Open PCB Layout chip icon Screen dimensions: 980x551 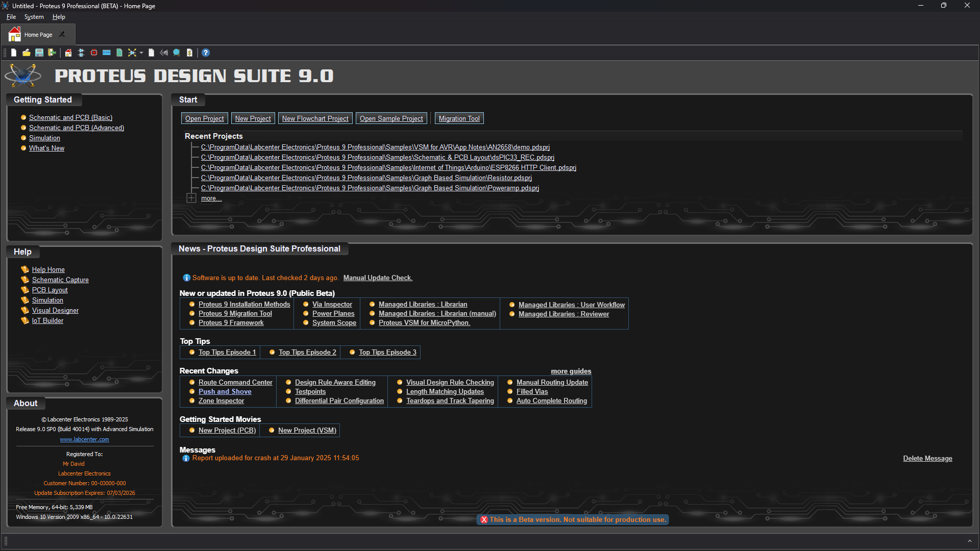(x=94, y=53)
